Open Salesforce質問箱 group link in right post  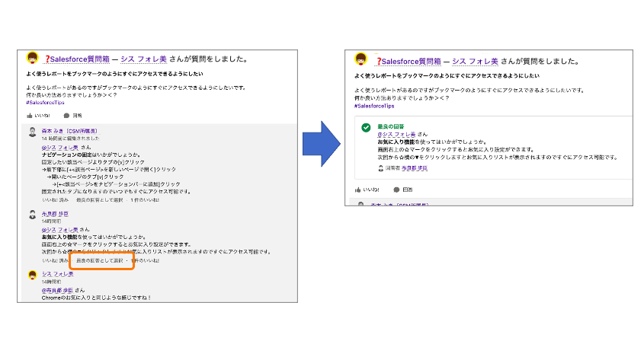(x=409, y=62)
